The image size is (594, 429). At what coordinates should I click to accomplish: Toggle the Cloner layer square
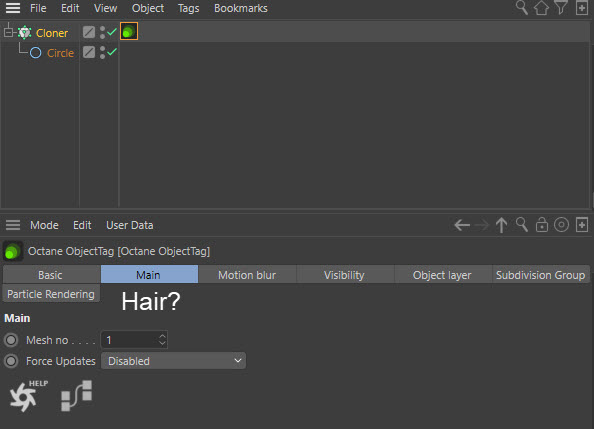pos(89,32)
